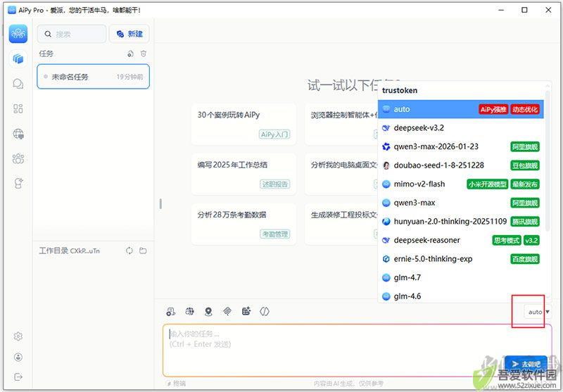Viewport: 563px width, 392px height.
Task: Click the task input text area
Action: click(x=358, y=350)
